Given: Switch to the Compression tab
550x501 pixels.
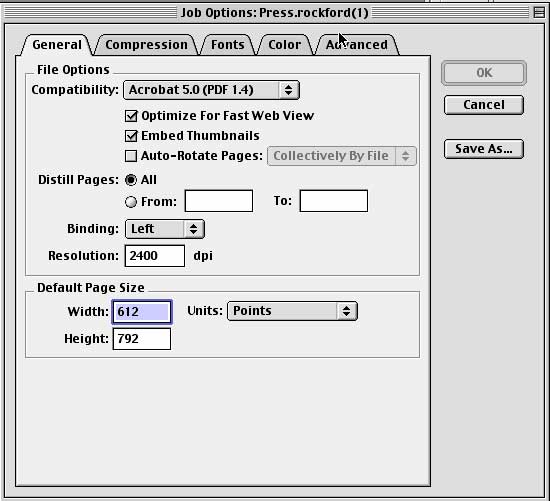Looking at the screenshot, I should (147, 45).
